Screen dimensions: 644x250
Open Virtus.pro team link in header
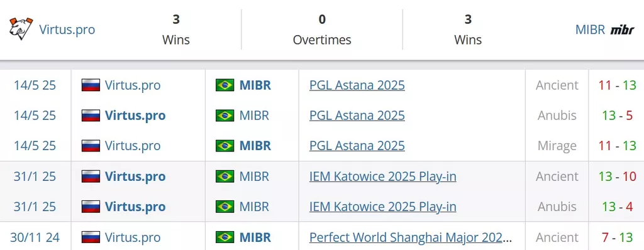[x=67, y=30]
